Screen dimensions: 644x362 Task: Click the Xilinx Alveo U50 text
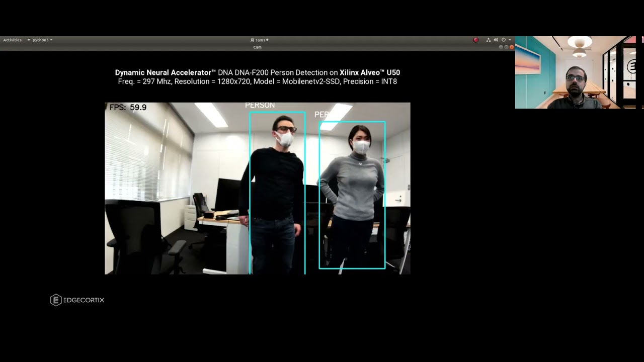pyautogui.click(x=369, y=72)
